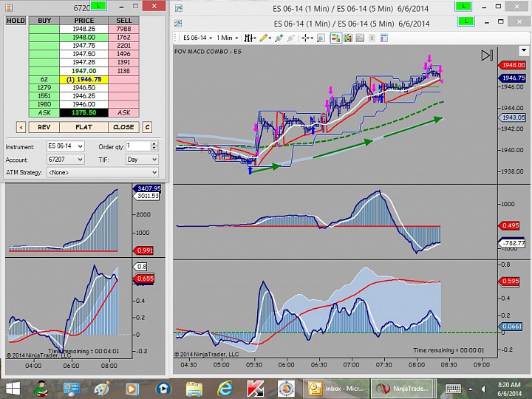This screenshot has width=532, height=399.
Task: Open the touch keyboard icon in tray
Action: [x=453, y=389]
